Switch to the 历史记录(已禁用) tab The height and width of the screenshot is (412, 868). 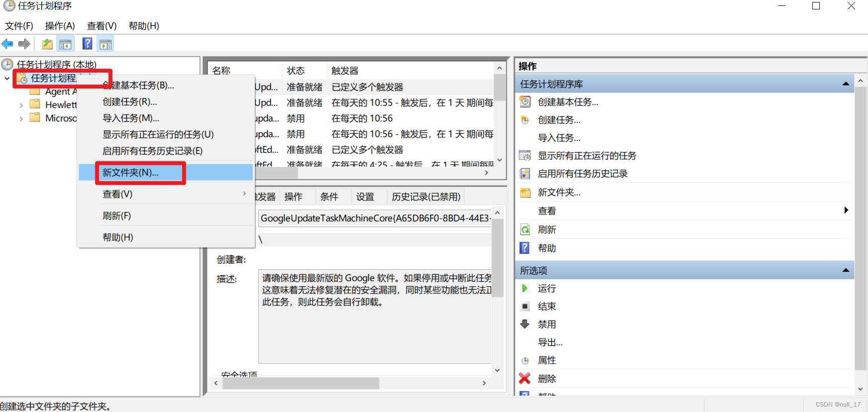426,197
